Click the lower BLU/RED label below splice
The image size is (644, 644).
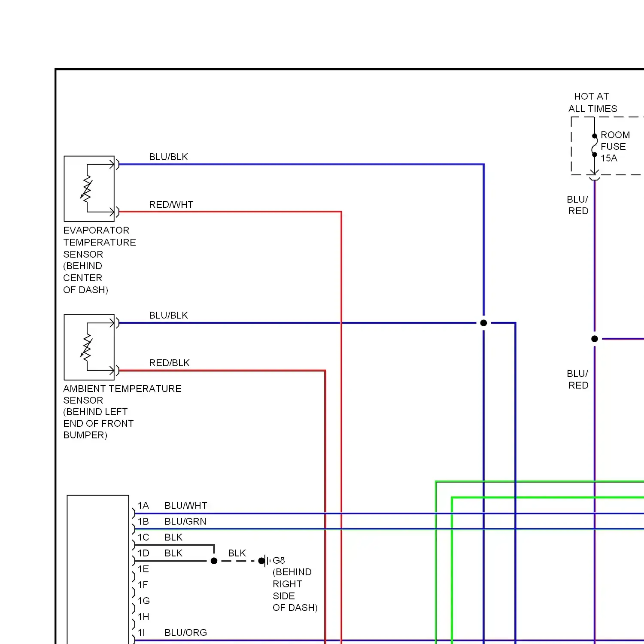click(578, 380)
